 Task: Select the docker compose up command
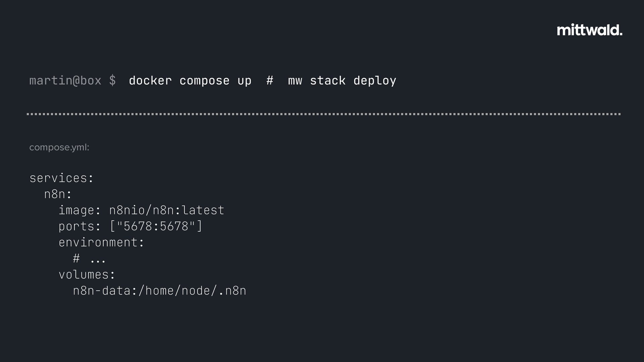tap(190, 81)
